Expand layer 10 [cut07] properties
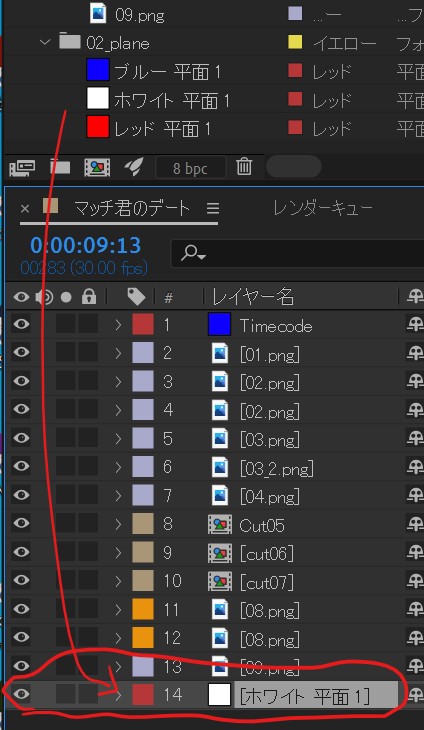 (x=118, y=581)
